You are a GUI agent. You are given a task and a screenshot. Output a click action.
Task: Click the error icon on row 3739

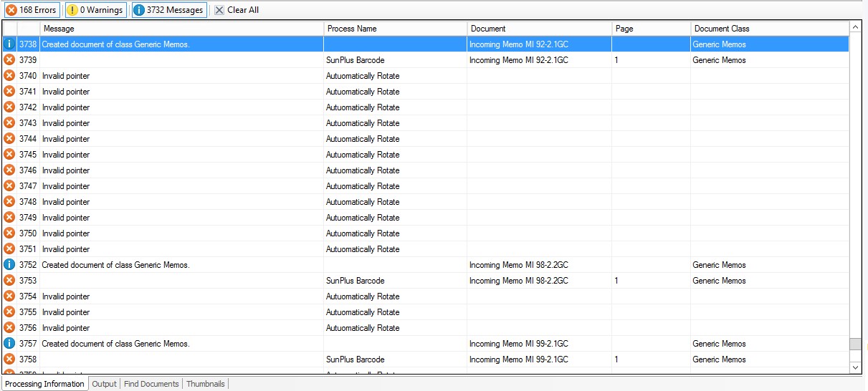pos(9,60)
